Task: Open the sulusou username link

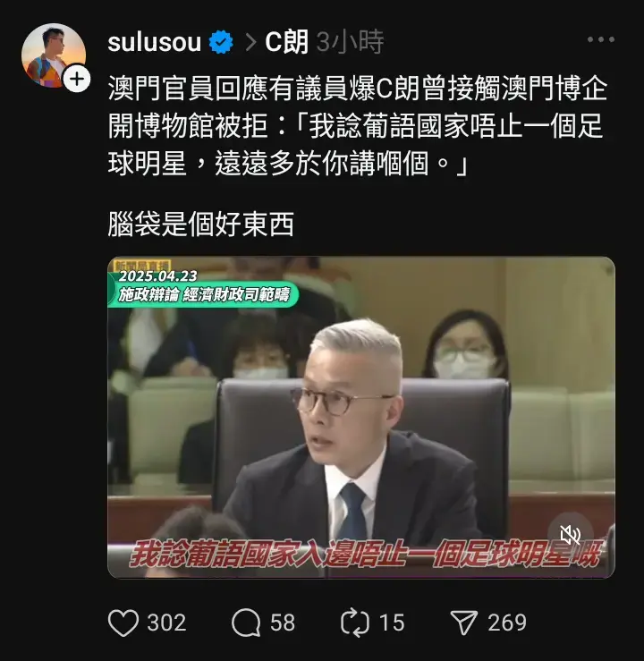Action: coord(154,42)
